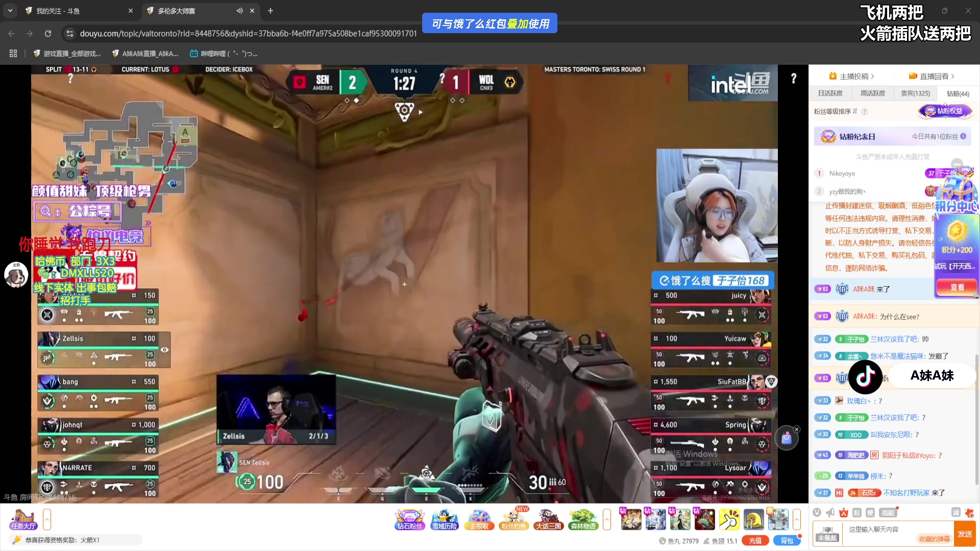Click the 高能 icon in chat toolbar
Image resolution: width=980 pixels, height=551 pixels.
(x=888, y=512)
